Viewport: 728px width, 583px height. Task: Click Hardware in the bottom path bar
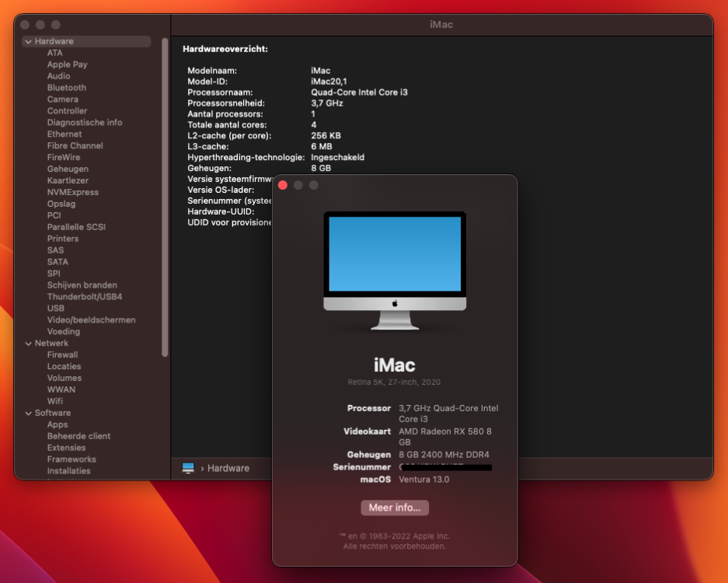click(228, 468)
